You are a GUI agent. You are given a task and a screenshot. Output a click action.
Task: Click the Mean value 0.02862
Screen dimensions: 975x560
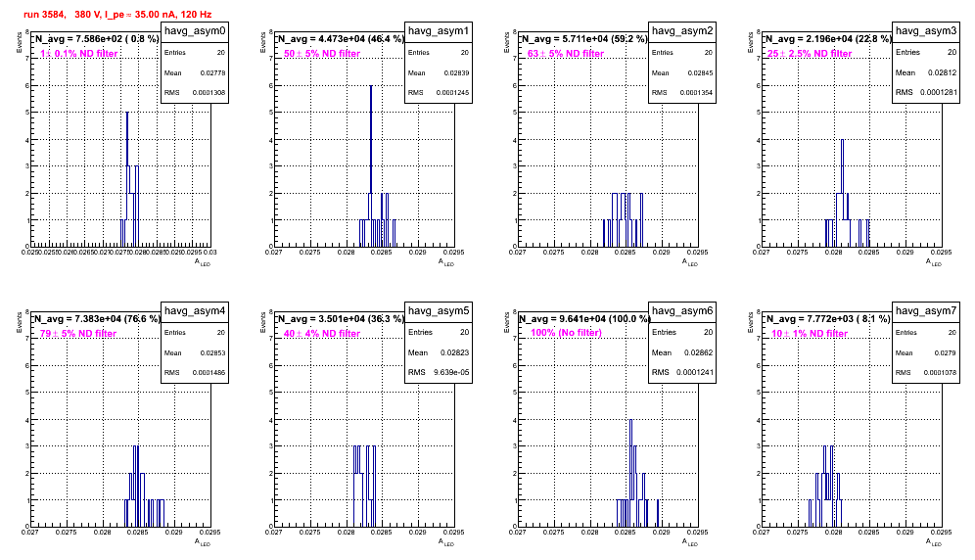coord(699,352)
